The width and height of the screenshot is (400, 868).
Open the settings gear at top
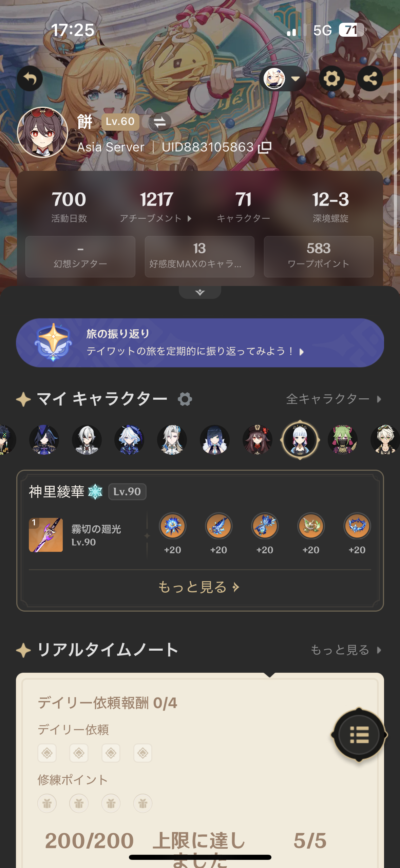[331, 78]
